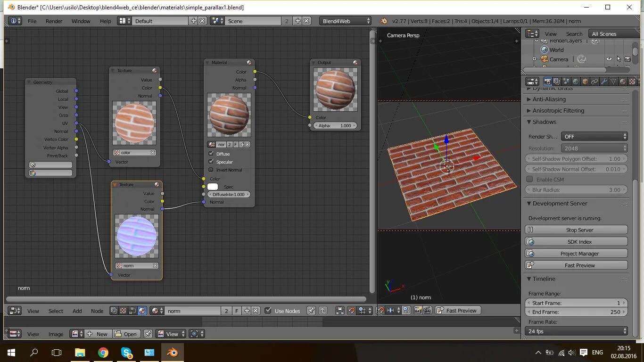Image resolution: width=644 pixels, height=362 pixels.
Task: Click the white Spec color swatch
Action: coord(213,187)
